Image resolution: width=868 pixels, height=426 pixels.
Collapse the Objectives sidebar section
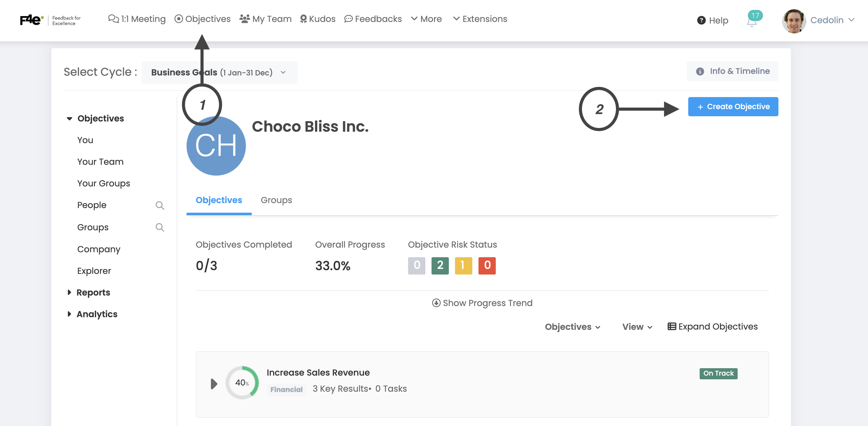[x=70, y=119]
